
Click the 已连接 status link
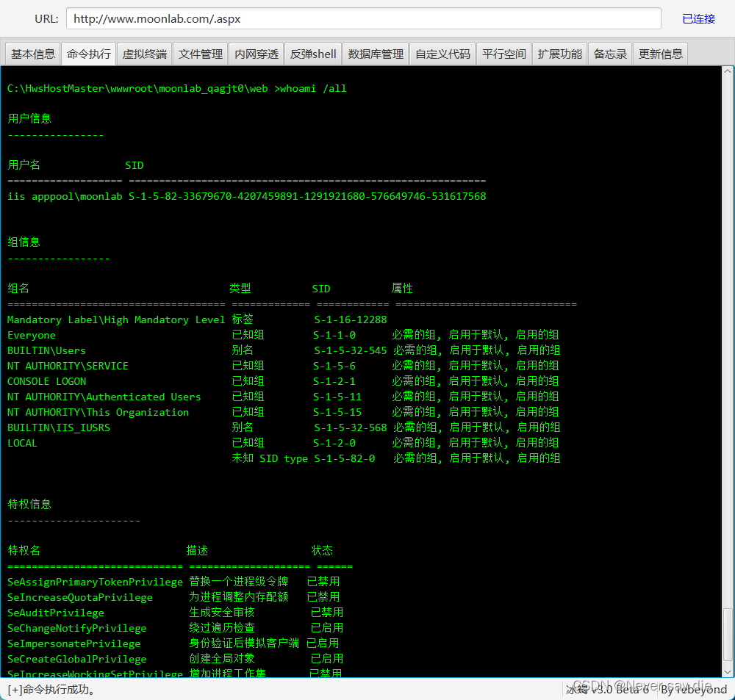(698, 19)
